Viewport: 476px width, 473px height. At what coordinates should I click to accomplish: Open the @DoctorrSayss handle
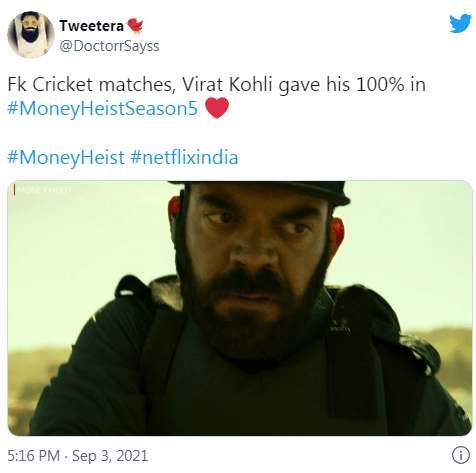pyautogui.click(x=109, y=46)
